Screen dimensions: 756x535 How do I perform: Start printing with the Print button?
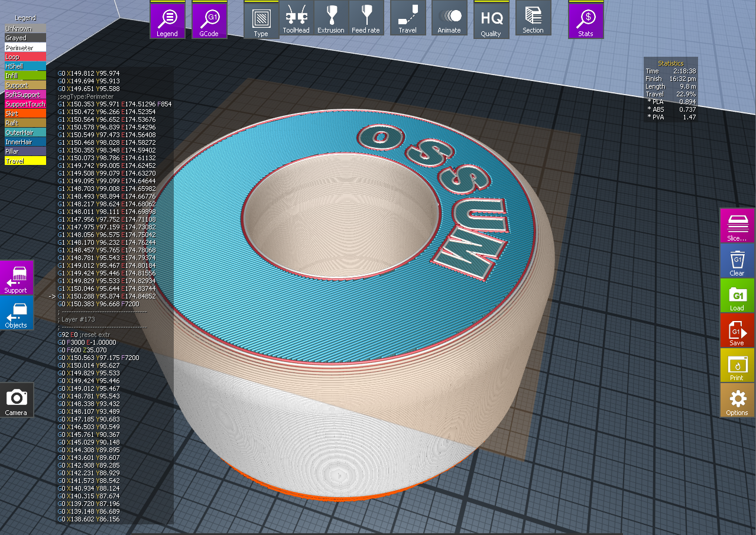click(x=736, y=365)
